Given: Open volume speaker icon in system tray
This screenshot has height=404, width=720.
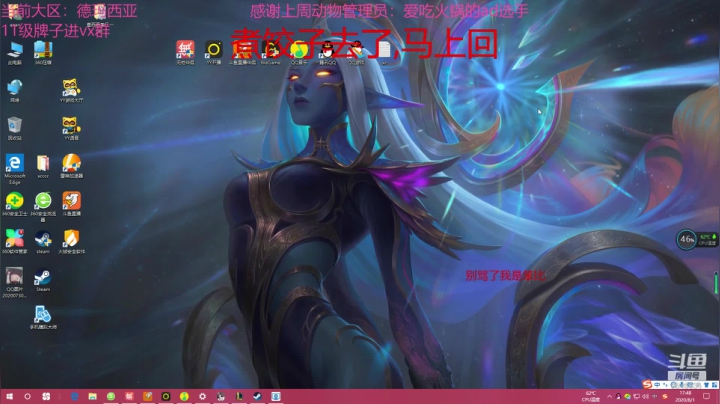Looking at the screenshot, I should (646, 397).
